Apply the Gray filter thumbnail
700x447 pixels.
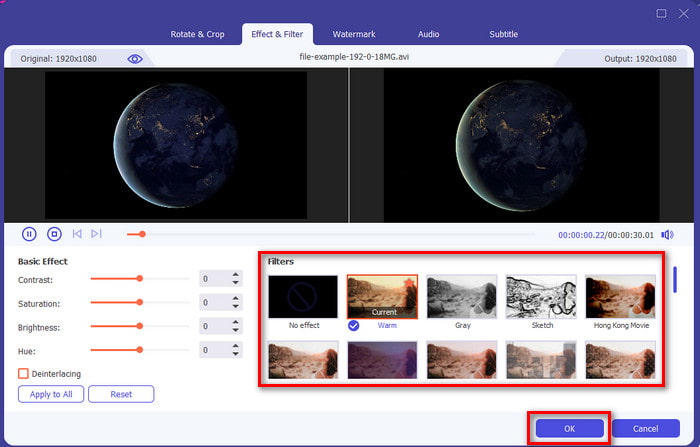click(460, 297)
